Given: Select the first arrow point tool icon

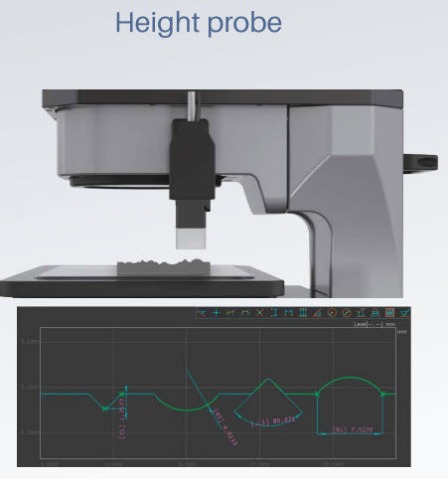Looking at the screenshot, I should point(202,312).
